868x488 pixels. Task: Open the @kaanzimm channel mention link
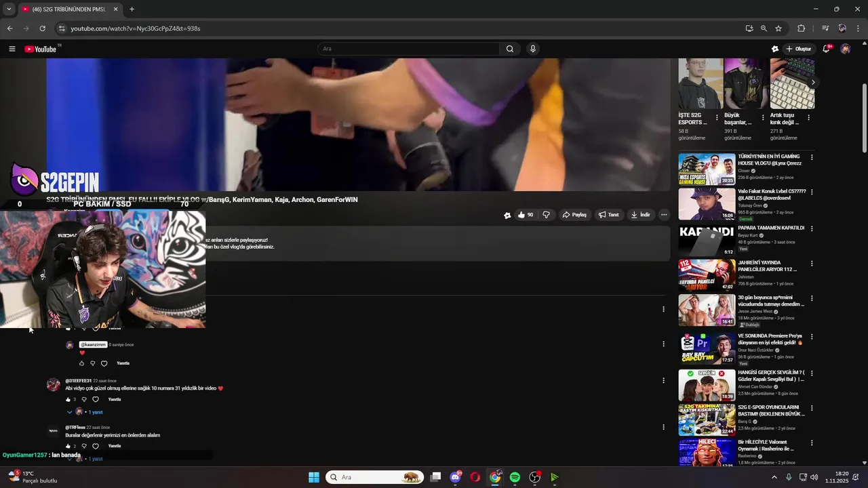(93, 344)
